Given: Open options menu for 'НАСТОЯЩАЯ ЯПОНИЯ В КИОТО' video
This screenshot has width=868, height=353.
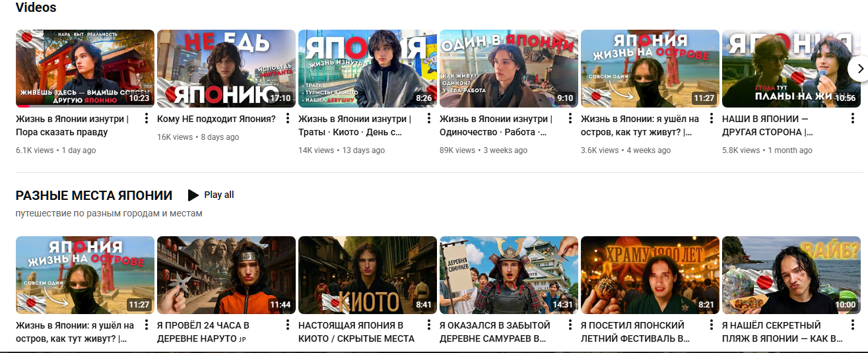Looking at the screenshot, I should (428, 325).
